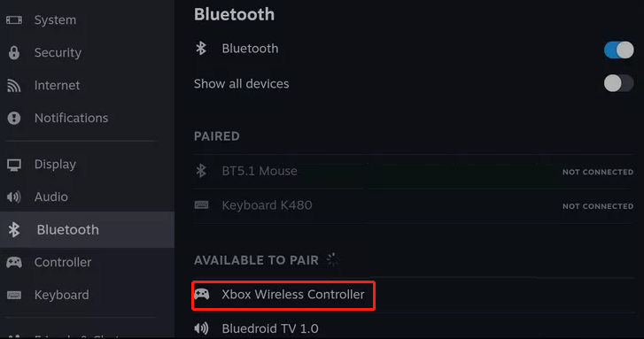Viewport: 644px width, 339px height.
Task: Select the Bluedroid TV 1.0 device
Action: click(414, 328)
